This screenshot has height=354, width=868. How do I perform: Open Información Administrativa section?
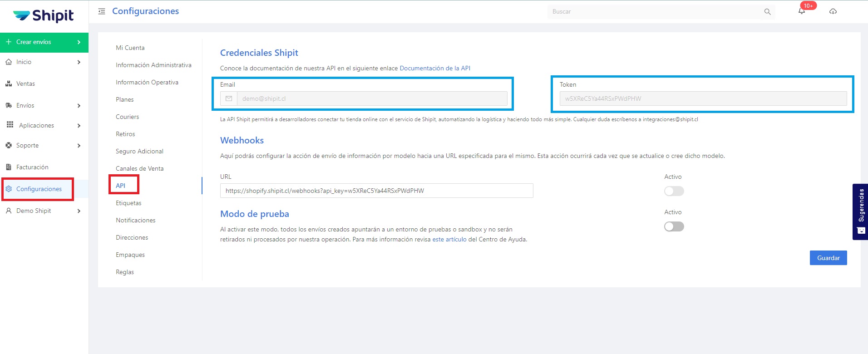pyautogui.click(x=153, y=65)
